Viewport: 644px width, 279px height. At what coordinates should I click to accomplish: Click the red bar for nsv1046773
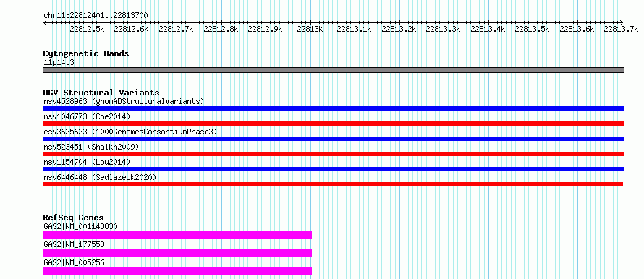point(333,124)
